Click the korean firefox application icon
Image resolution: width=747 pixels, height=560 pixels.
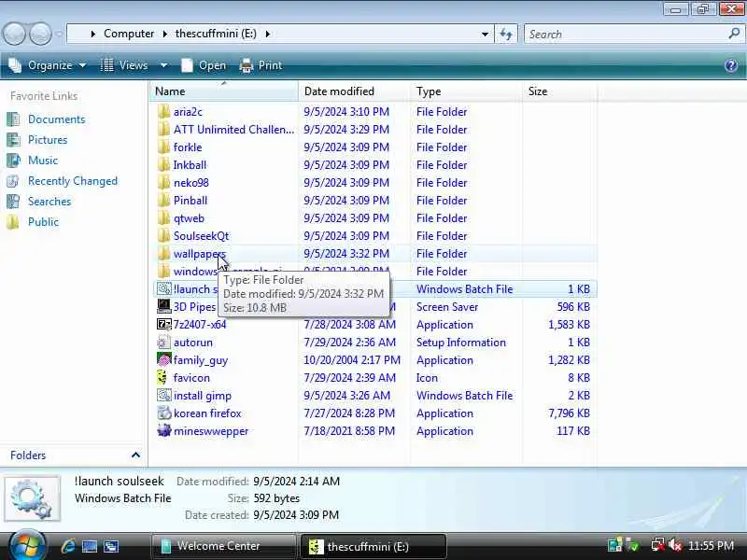164,413
